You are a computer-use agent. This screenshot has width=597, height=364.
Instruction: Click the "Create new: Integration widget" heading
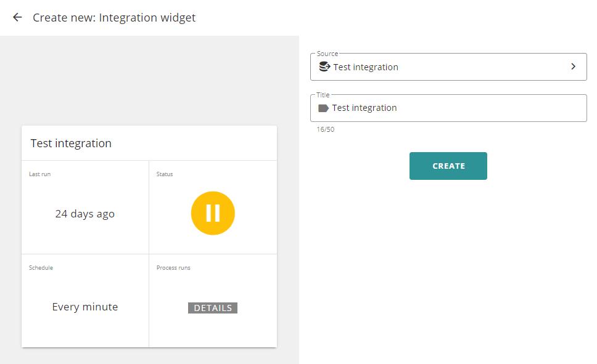(114, 17)
